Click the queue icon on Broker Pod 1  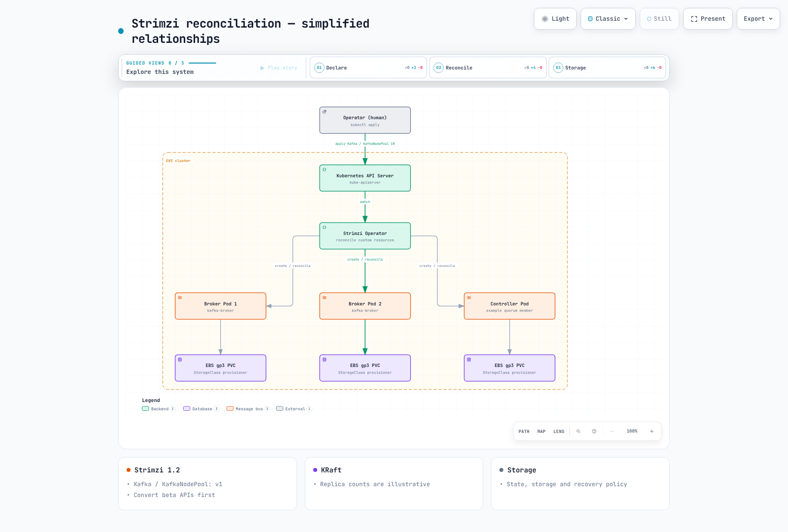pyautogui.click(x=180, y=298)
